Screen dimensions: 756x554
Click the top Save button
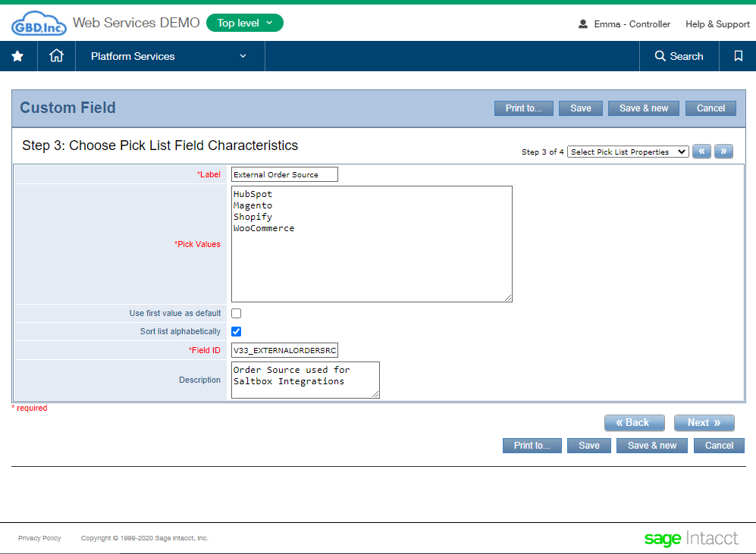click(581, 108)
